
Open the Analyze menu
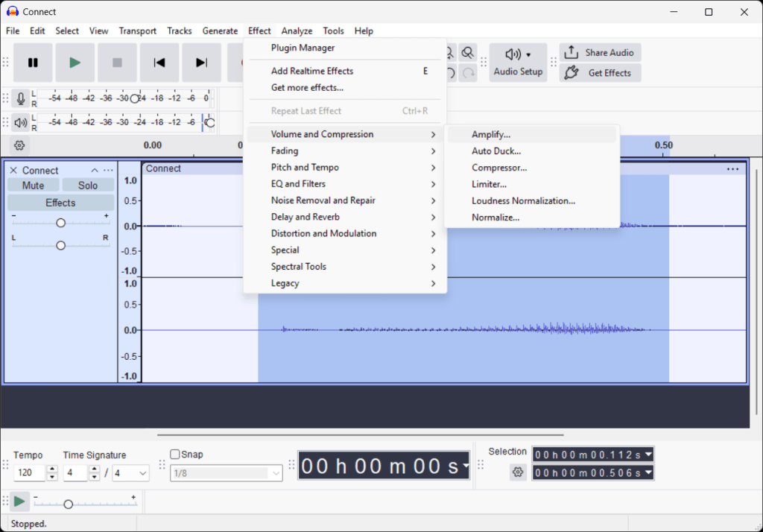point(297,31)
